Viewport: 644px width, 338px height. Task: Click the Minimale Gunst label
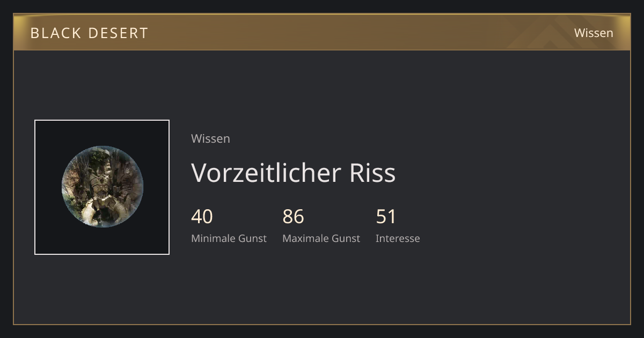click(x=229, y=238)
